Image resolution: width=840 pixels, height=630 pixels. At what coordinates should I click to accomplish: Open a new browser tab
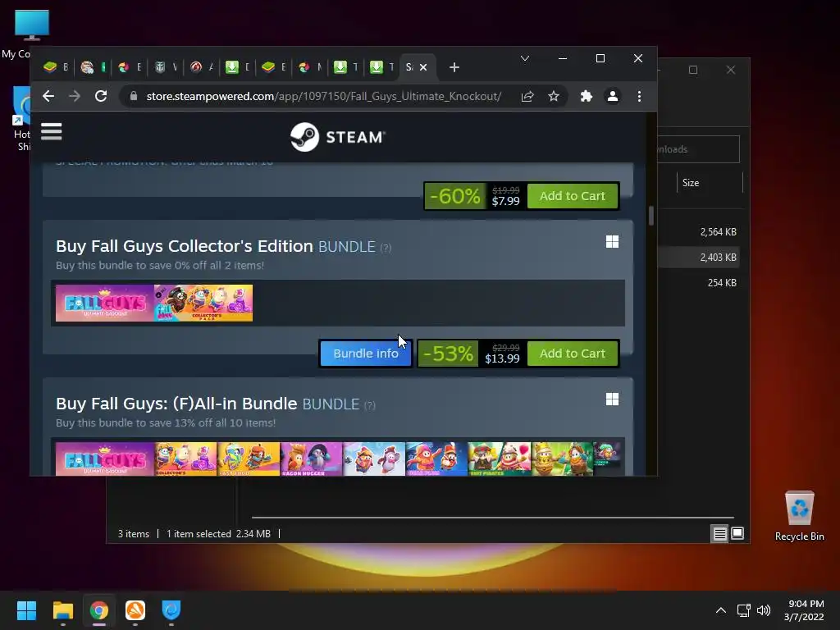click(x=454, y=67)
